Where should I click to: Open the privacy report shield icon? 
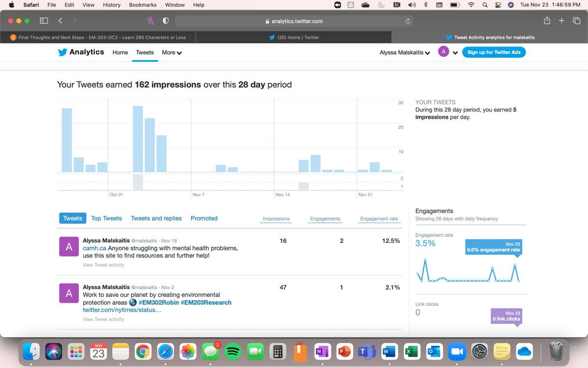166,21
